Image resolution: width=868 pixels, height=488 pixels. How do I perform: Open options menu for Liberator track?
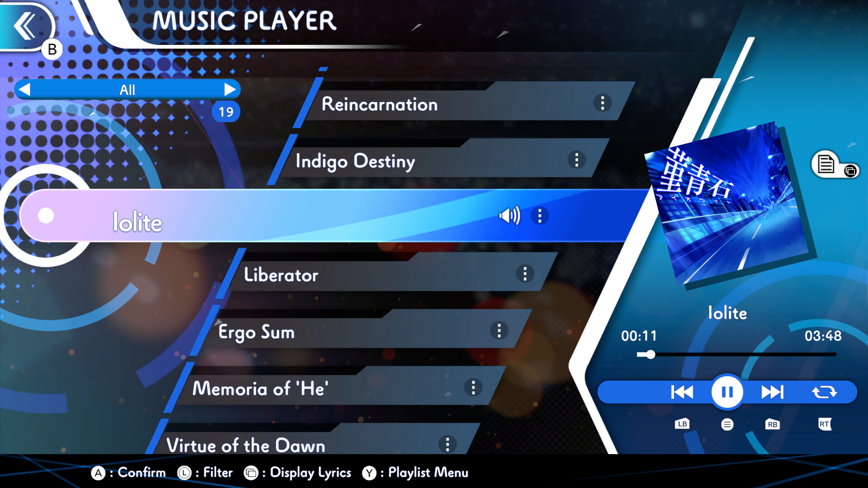(x=524, y=273)
